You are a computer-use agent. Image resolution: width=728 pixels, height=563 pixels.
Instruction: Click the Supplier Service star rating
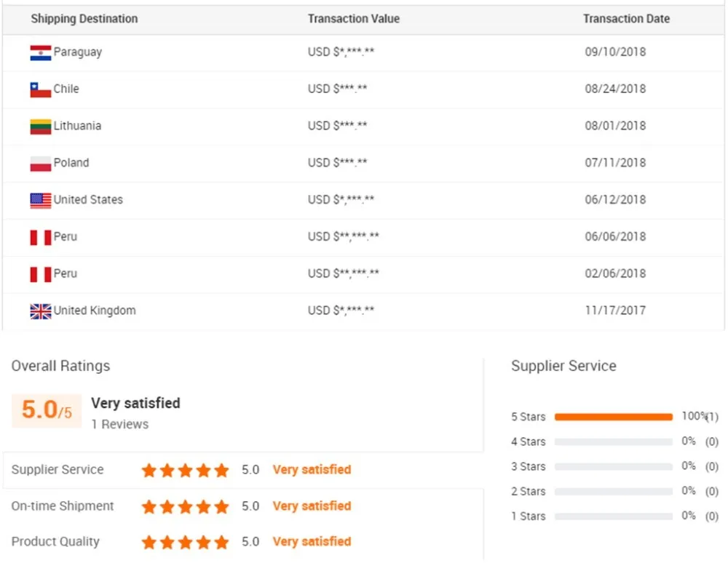[x=185, y=470]
